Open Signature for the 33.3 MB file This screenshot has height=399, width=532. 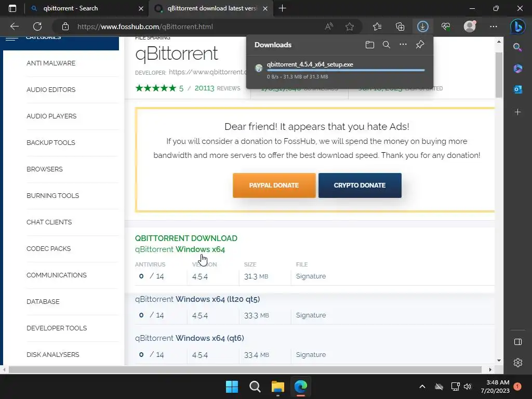(311, 315)
